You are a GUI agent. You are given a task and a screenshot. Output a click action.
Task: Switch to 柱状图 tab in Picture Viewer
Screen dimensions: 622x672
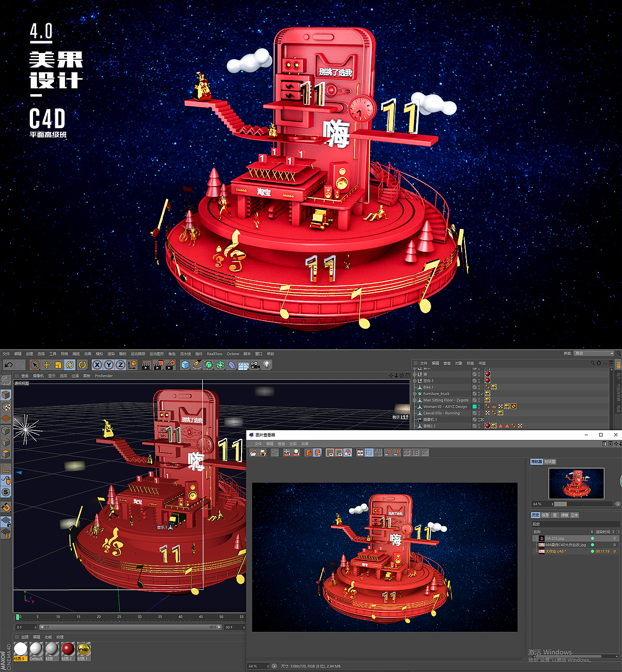coord(550,462)
